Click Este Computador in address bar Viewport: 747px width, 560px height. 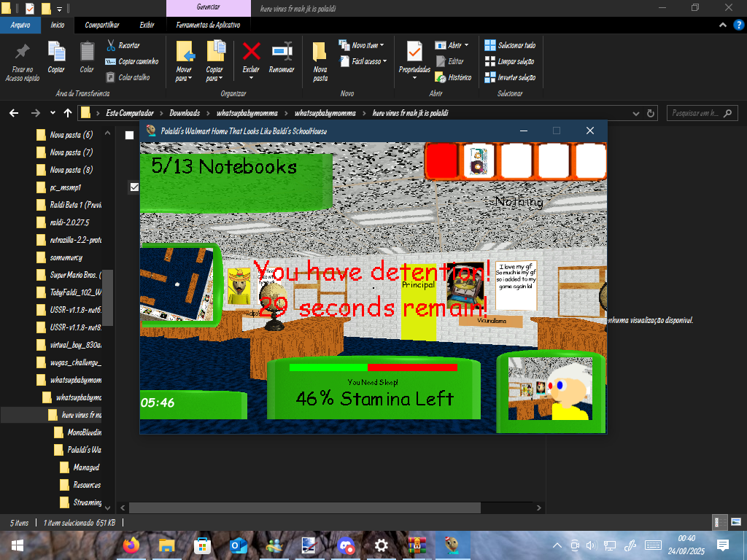coord(130,113)
